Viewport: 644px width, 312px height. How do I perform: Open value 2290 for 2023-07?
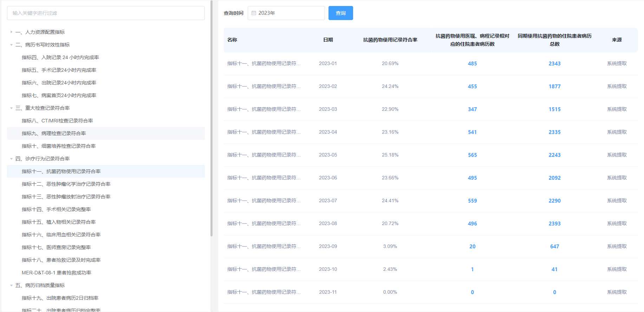554,201
